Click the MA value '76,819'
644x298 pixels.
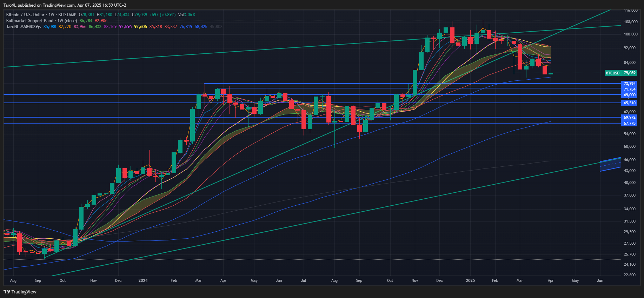point(186,27)
